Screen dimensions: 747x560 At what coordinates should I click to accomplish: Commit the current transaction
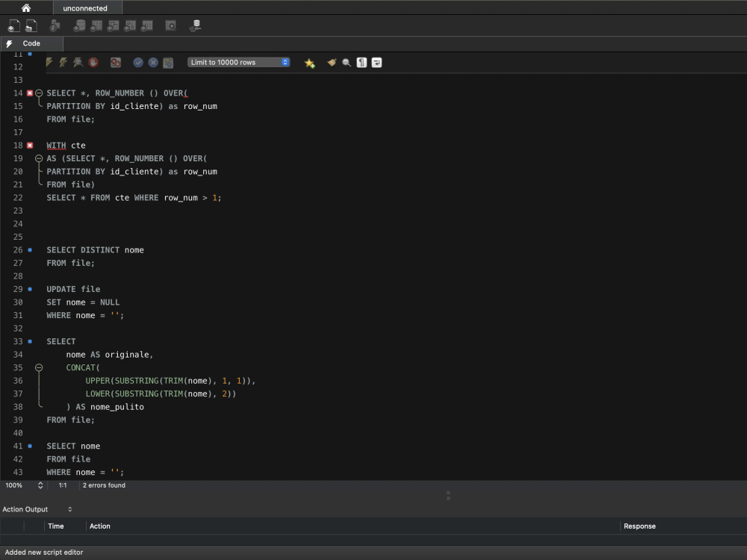click(x=138, y=63)
